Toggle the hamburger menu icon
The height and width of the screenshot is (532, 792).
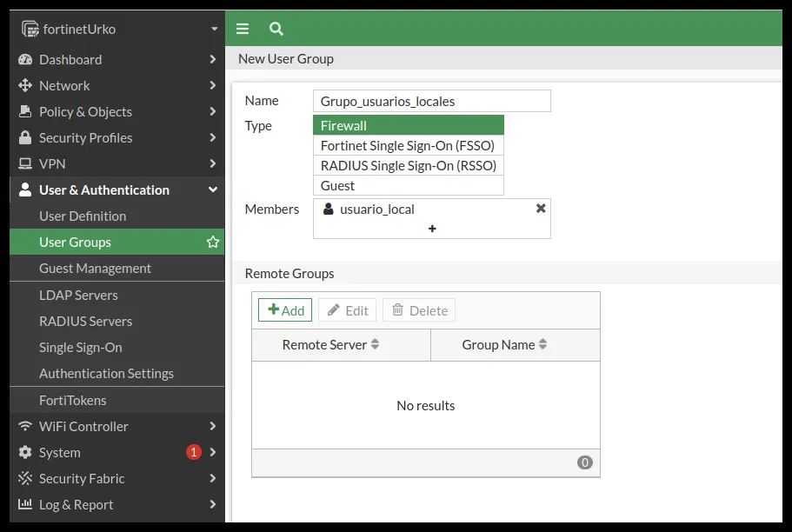[243, 29]
